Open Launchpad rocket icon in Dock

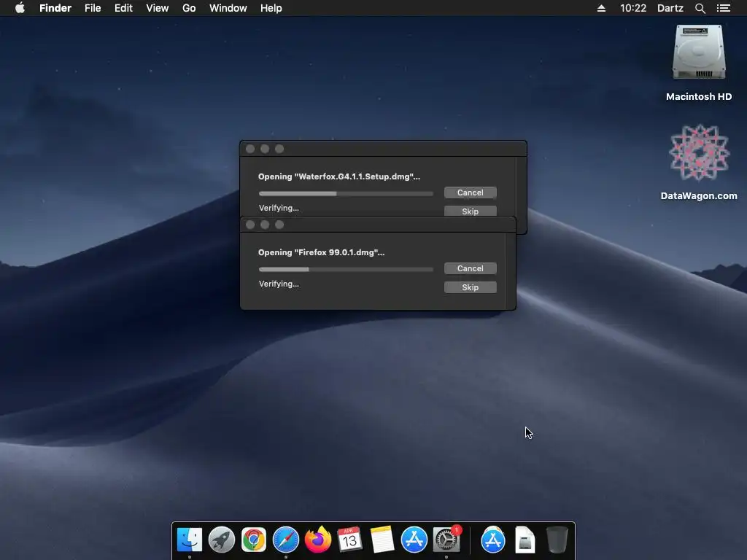click(222, 540)
